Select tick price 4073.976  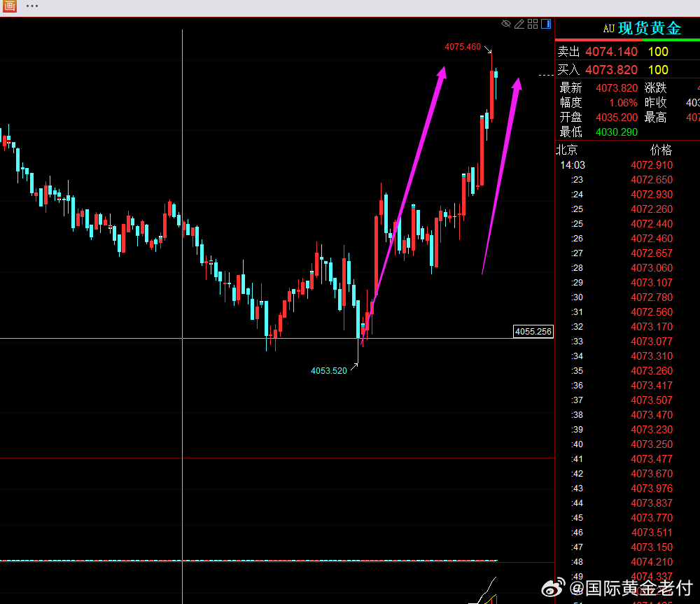tap(652, 489)
